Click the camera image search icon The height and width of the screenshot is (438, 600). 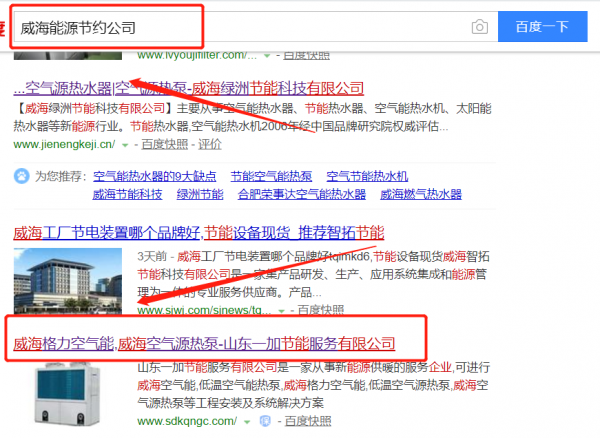click(480, 27)
